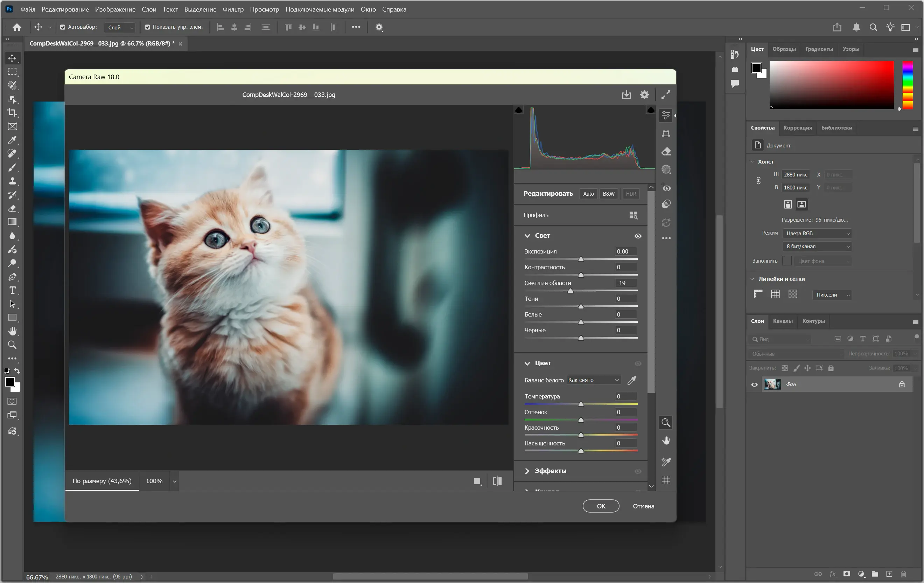
Task: Open Camera Raw settings gear
Action: click(644, 95)
